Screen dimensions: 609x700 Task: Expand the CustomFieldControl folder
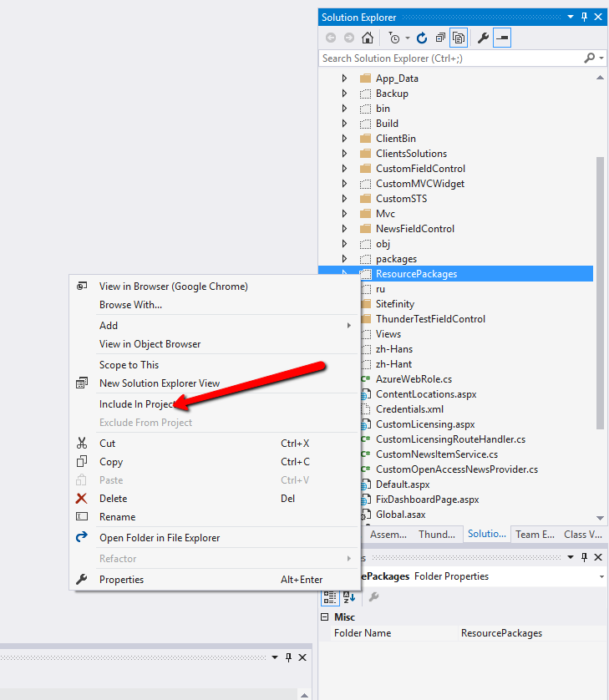point(344,168)
